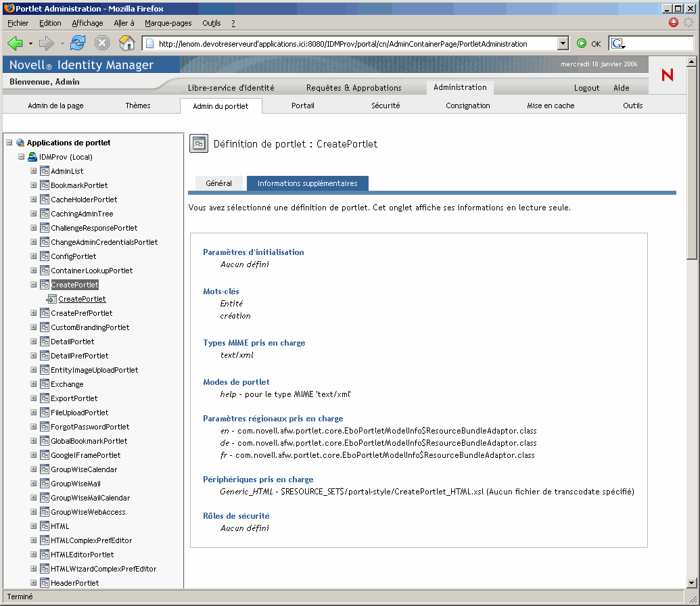Select the CreatePortlet registration link
This screenshot has width=700, height=606.
point(82,299)
